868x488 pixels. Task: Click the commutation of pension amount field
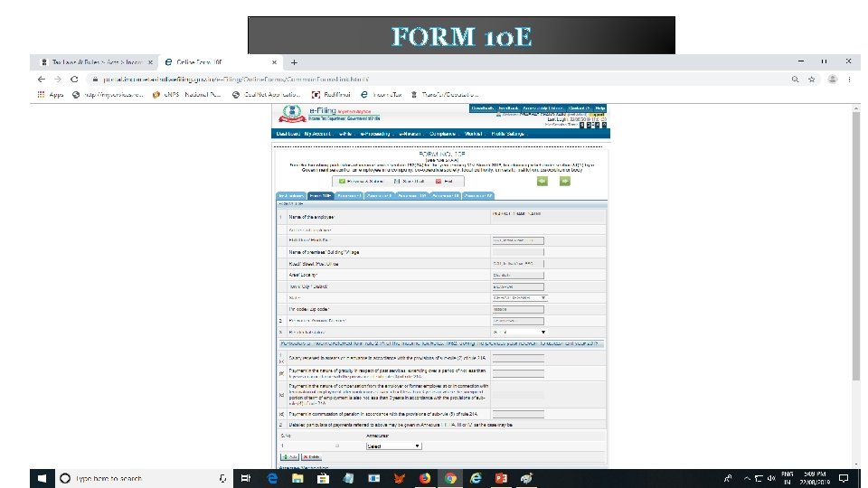pyautogui.click(x=518, y=414)
